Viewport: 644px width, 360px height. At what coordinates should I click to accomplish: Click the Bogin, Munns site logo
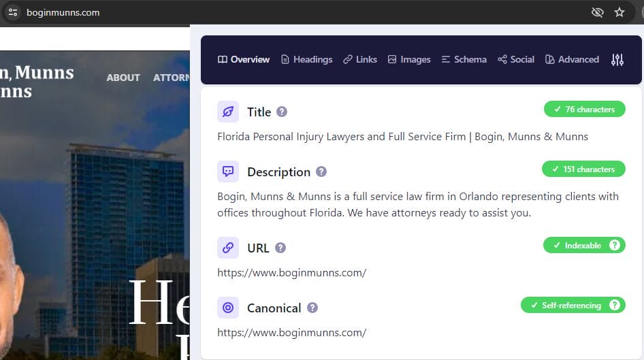37,82
